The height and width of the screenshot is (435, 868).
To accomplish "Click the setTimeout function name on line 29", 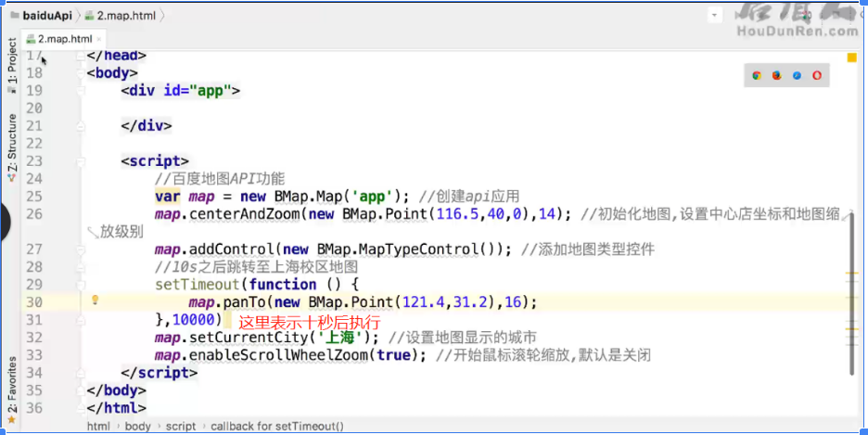I will pyautogui.click(x=198, y=285).
